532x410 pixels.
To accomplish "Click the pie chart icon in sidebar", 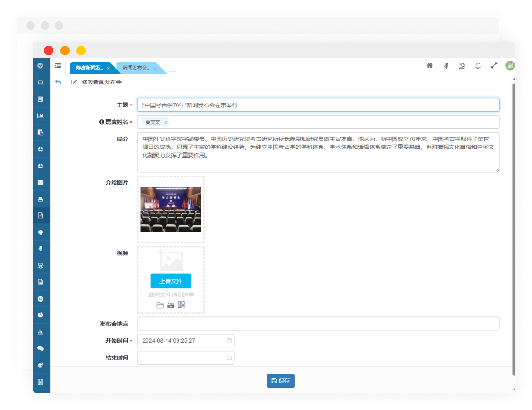I will click(41, 315).
